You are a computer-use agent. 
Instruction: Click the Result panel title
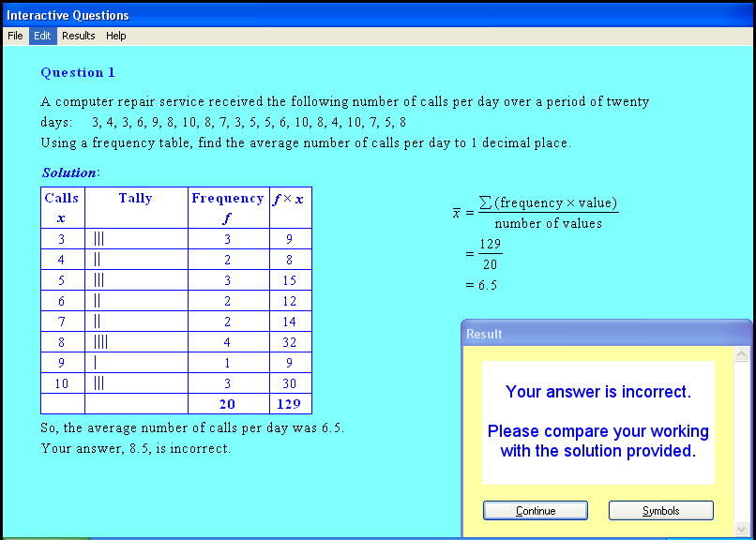484,334
